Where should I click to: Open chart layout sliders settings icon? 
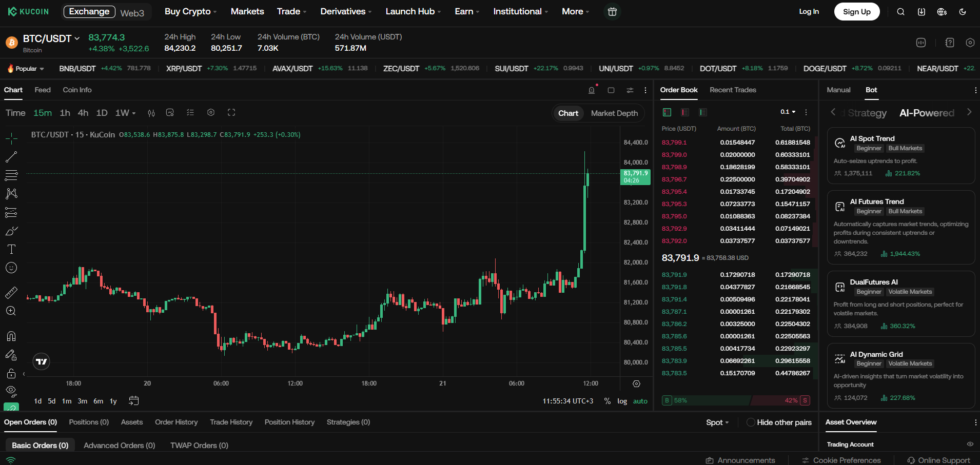click(x=630, y=90)
